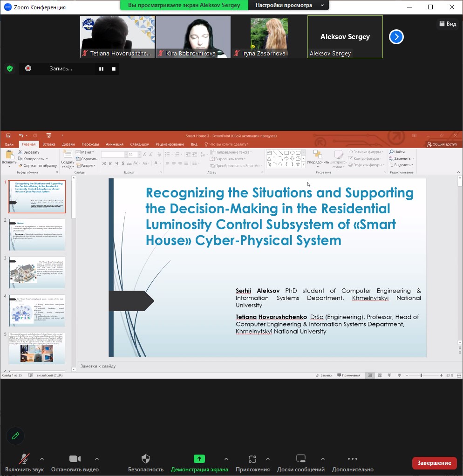Open the Security shield icon in Zoom toolbar

coord(146,459)
